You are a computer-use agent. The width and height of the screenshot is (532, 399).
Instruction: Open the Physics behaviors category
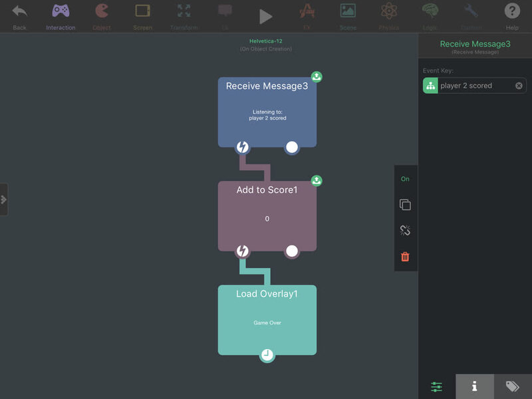[389, 17]
